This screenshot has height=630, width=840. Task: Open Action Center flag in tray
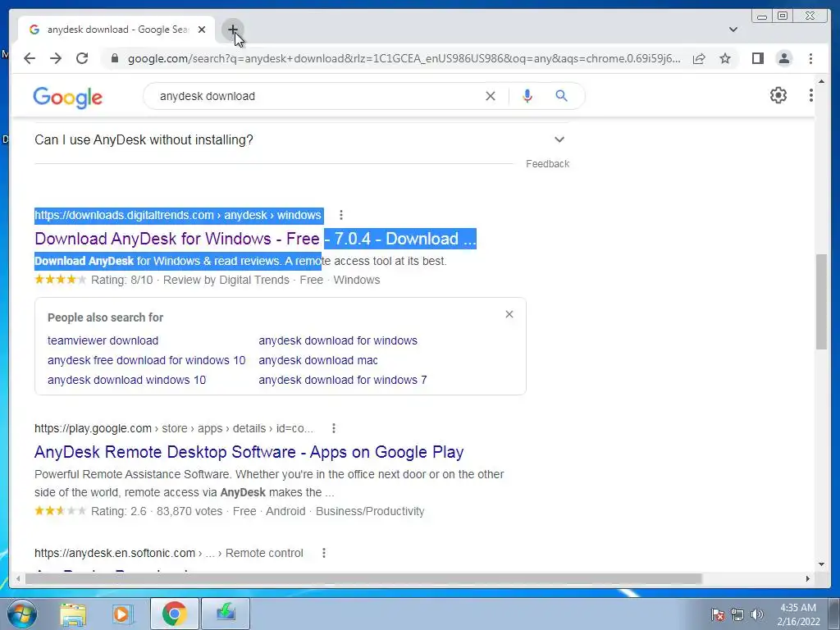pos(717,614)
